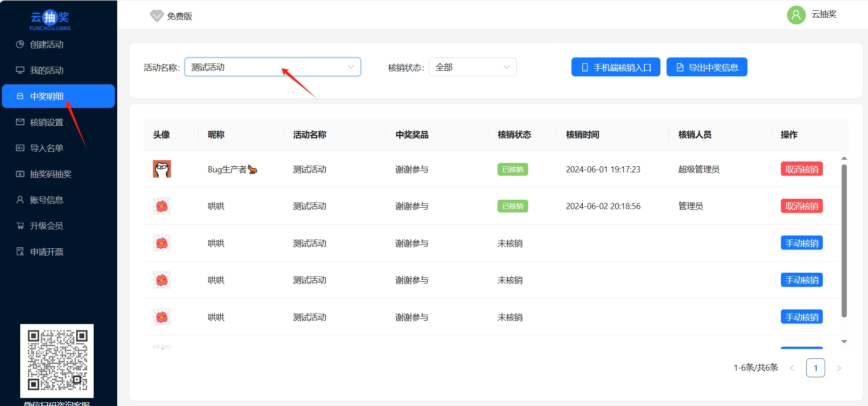Select page 1 in pagination
This screenshot has height=406, width=868.
(x=815, y=368)
